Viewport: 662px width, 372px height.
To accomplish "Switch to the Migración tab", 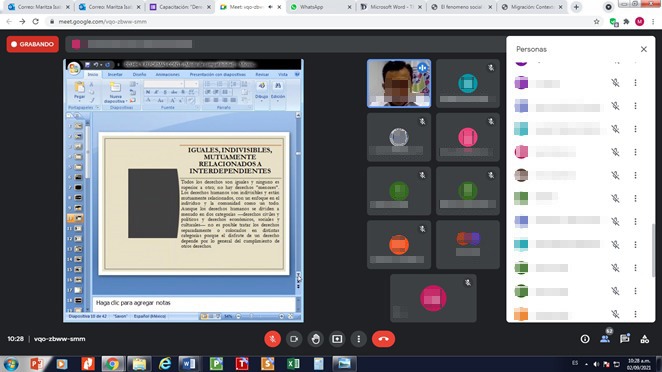I will coord(532,7).
